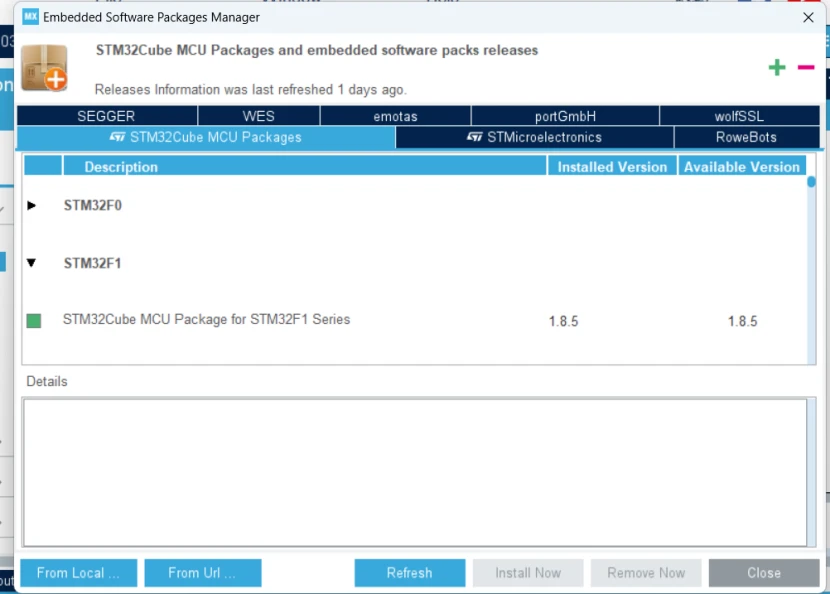The width and height of the screenshot is (830, 594).
Task: Click the package box icon with plus
Action: coord(44,68)
